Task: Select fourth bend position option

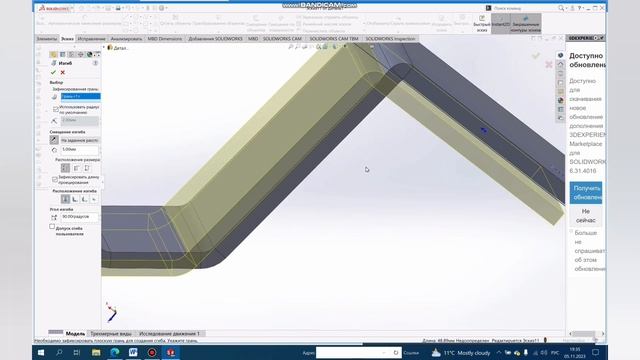Action: tap(93, 199)
